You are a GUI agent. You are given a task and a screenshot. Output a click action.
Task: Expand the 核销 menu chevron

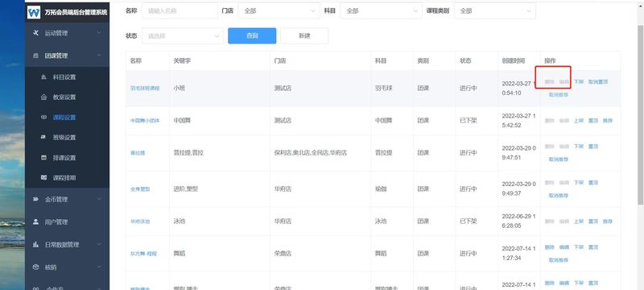click(99, 267)
